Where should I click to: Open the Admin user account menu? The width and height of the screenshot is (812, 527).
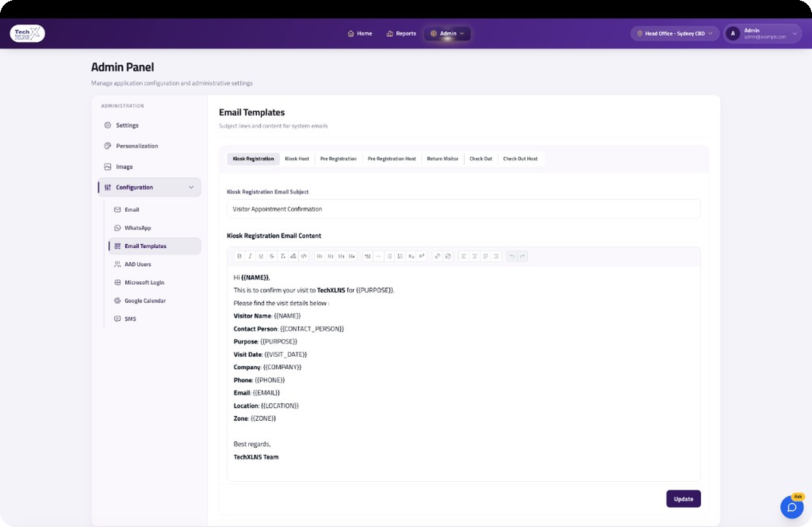[x=763, y=33]
